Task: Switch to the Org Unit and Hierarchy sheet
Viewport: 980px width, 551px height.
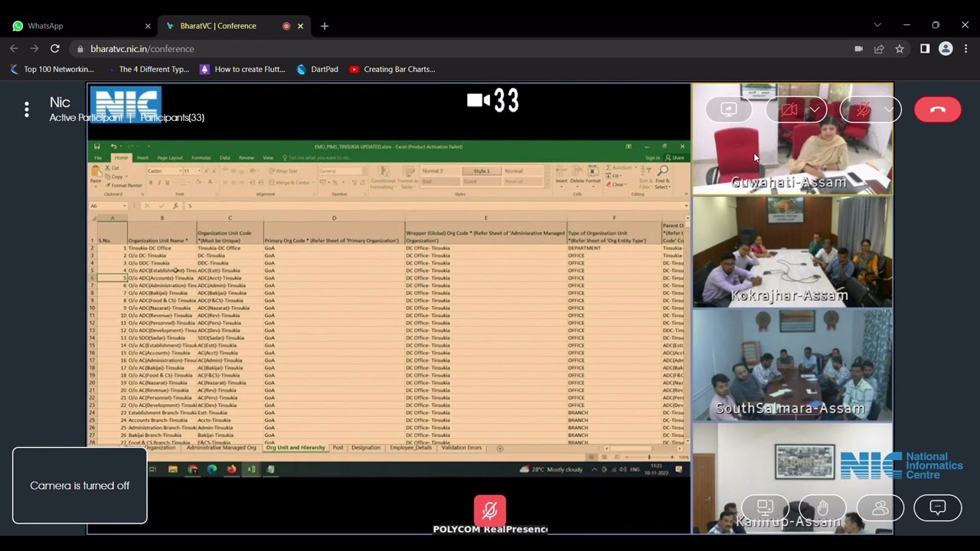Action: 296,448
